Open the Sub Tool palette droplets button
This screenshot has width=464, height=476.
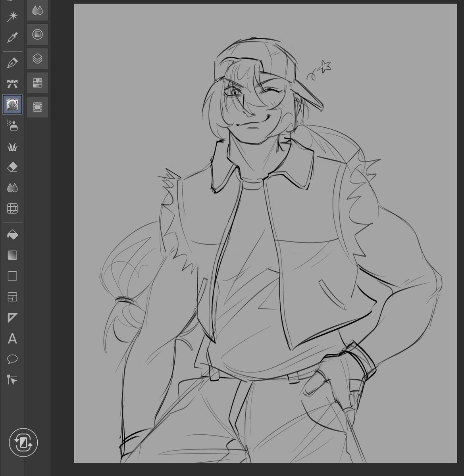(x=37, y=11)
